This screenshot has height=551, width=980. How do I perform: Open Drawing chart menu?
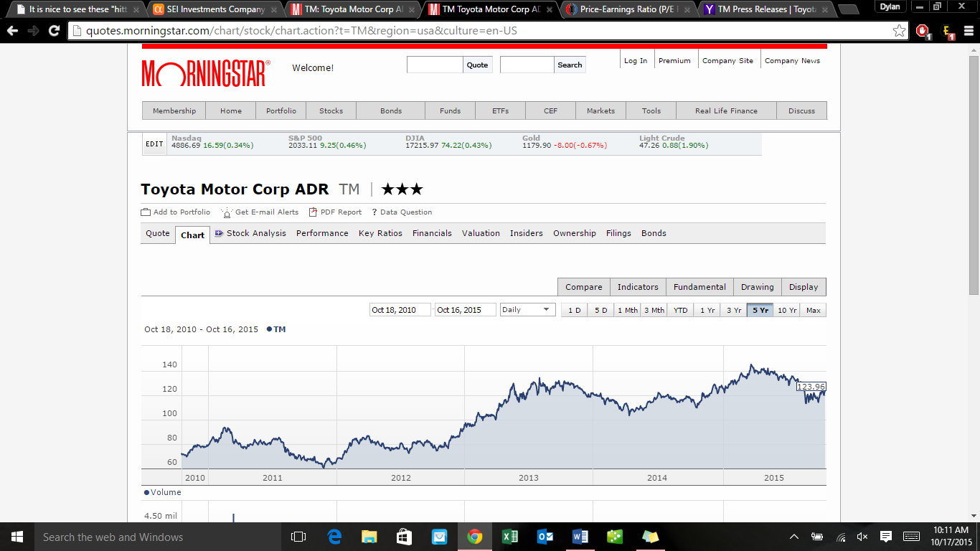point(758,287)
